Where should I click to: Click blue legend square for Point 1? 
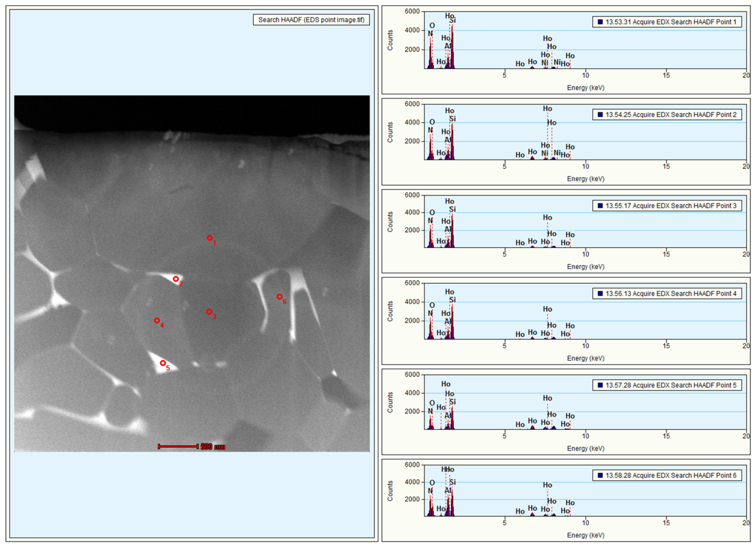(x=600, y=22)
